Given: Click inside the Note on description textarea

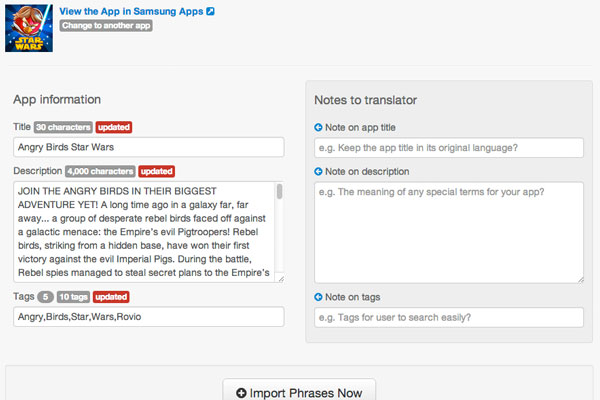Looking at the screenshot, I should pos(449,233).
